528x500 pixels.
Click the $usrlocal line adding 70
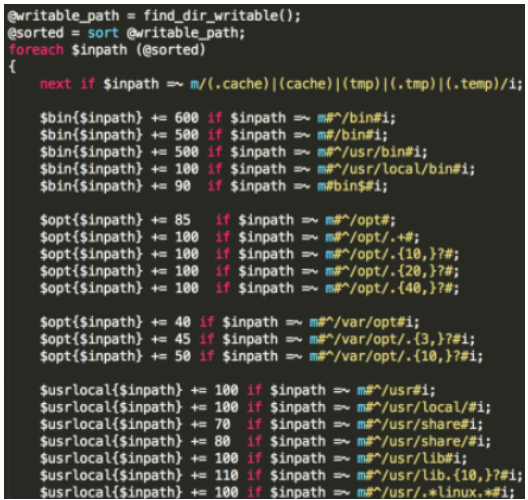click(x=261, y=424)
